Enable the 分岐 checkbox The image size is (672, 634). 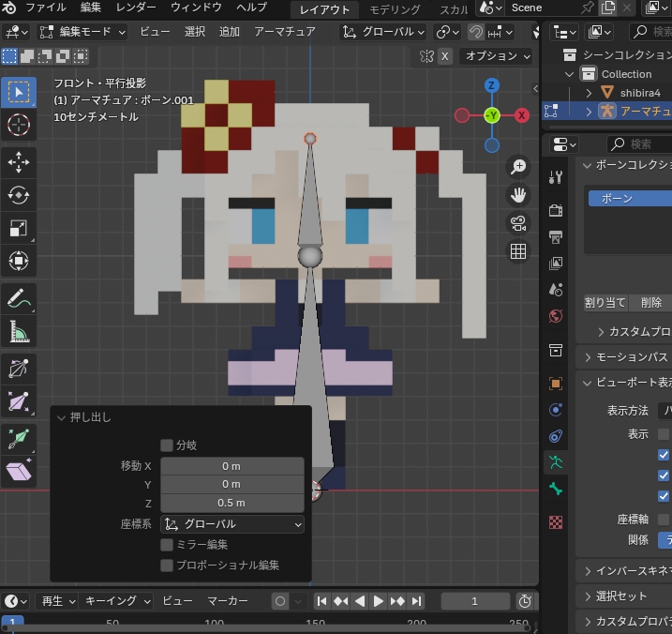[167, 445]
